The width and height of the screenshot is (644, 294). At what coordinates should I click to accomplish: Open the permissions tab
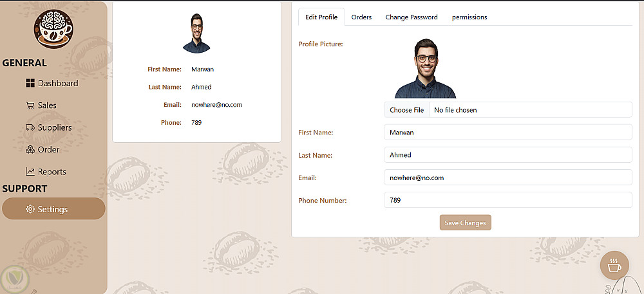tap(469, 17)
